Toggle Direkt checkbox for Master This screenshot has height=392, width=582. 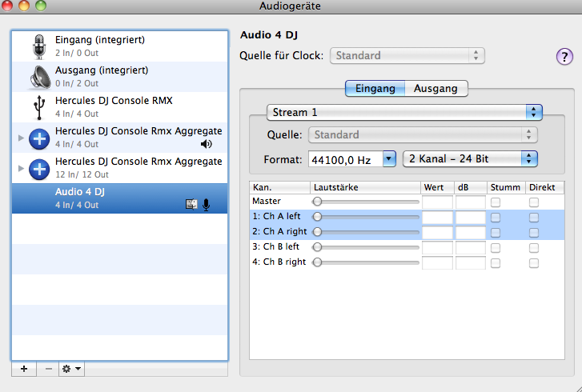pyautogui.click(x=534, y=202)
